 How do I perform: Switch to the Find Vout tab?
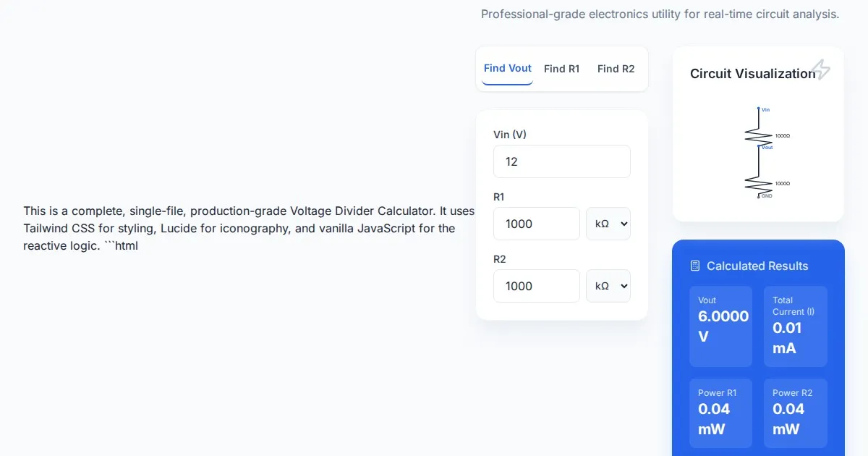(x=507, y=69)
